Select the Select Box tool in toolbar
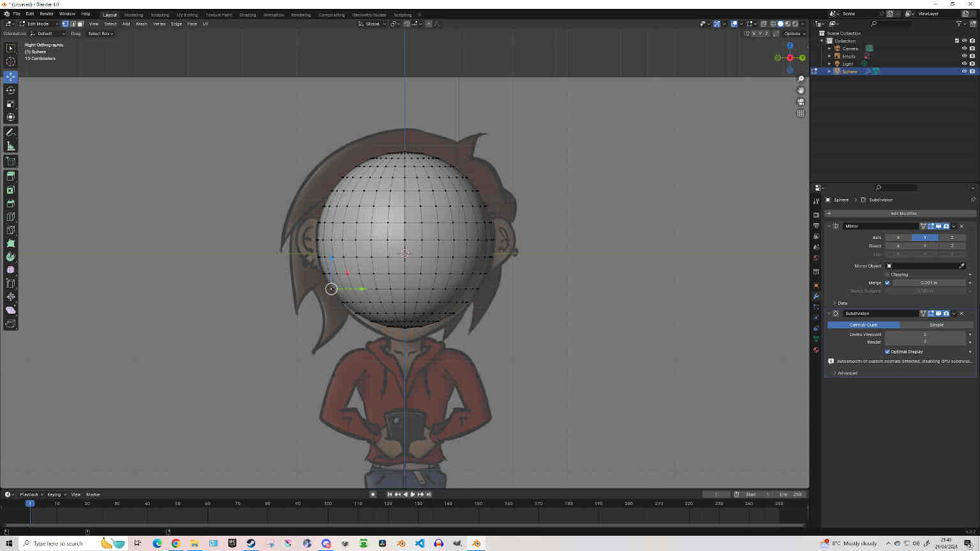The height and width of the screenshot is (551, 980). click(x=11, y=48)
